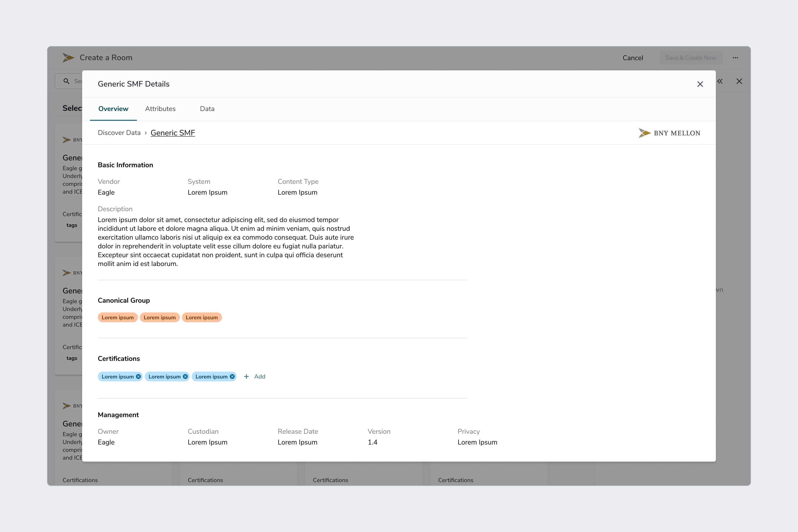Click the Release Date label
The width and height of the screenshot is (798, 532).
tap(298, 432)
